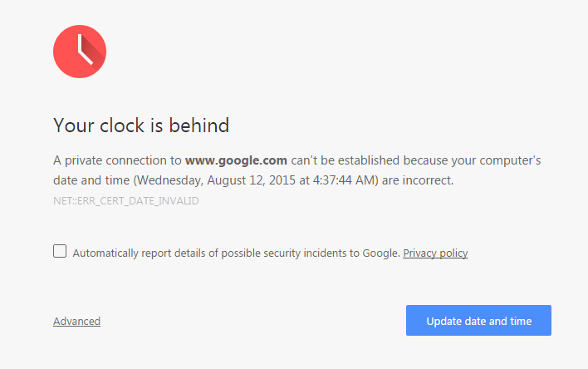Click the Update date and time button
Viewport: 588px width, 369px height.
coord(478,321)
